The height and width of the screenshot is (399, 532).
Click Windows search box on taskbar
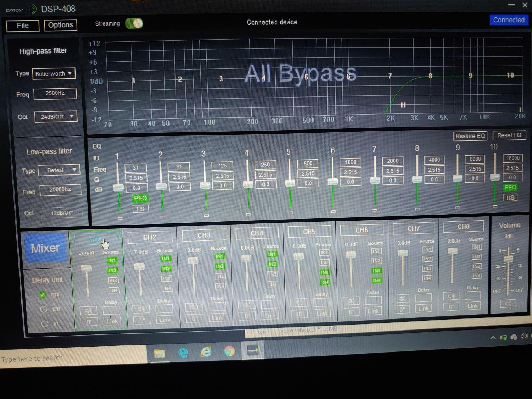tap(73, 358)
